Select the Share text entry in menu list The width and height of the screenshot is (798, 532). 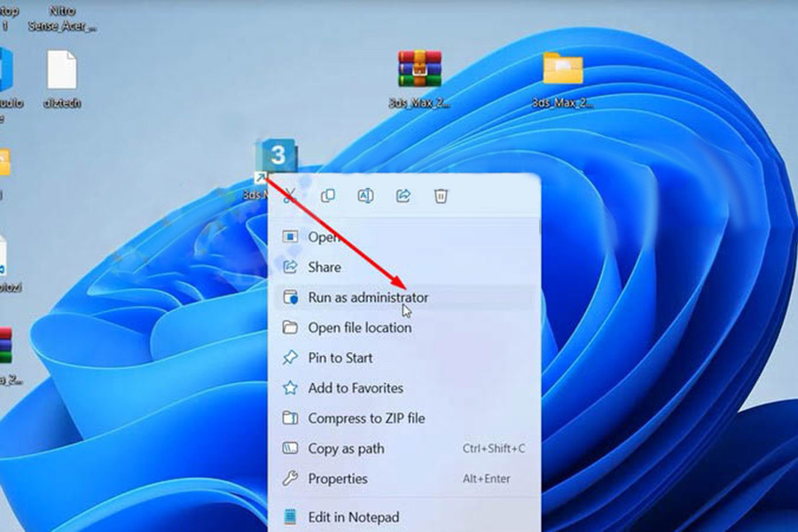click(x=325, y=267)
